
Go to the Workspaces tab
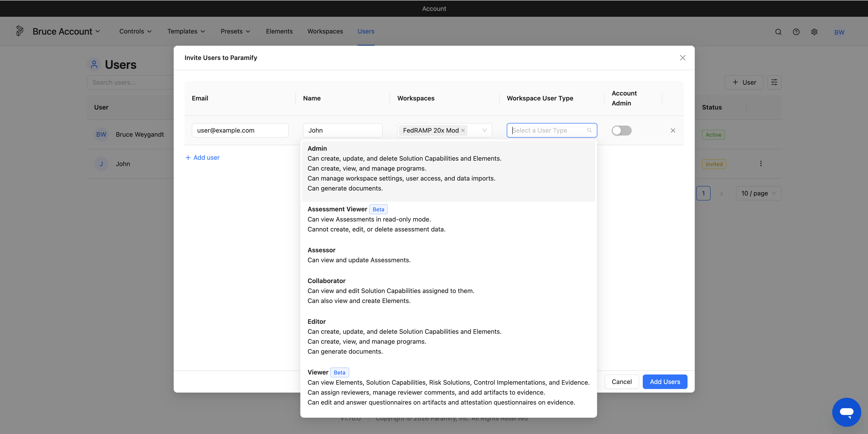tap(325, 31)
